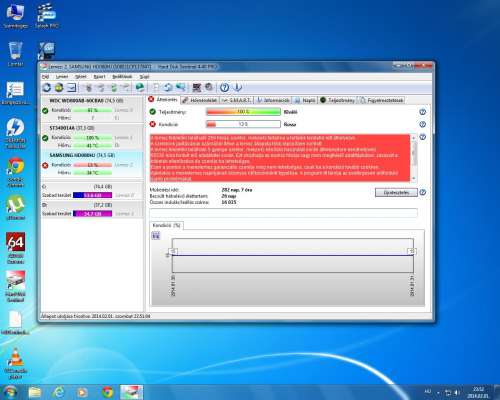The image size is (500, 400).
Task: Click the blue arrows icon right of the page icon
Action: (x=168, y=87)
